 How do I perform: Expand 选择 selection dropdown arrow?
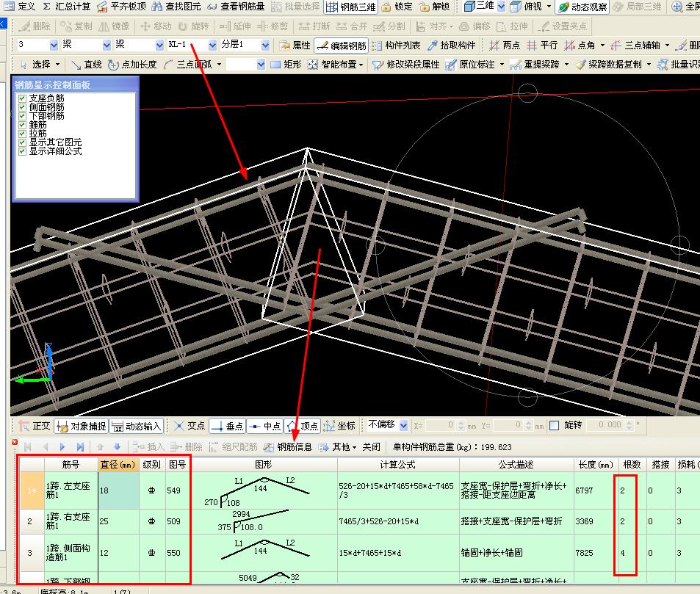point(57,65)
